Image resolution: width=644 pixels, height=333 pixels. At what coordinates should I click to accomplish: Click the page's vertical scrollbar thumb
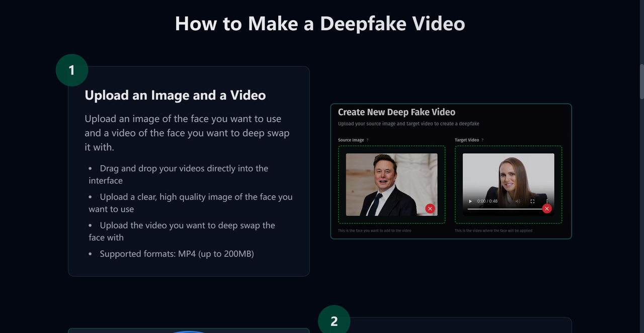click(641, 81)
